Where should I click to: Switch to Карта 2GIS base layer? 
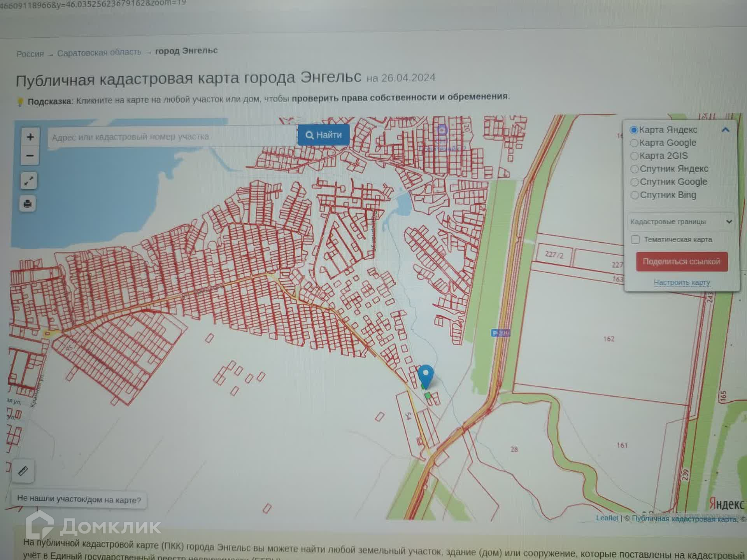click(x=634, y=156)
